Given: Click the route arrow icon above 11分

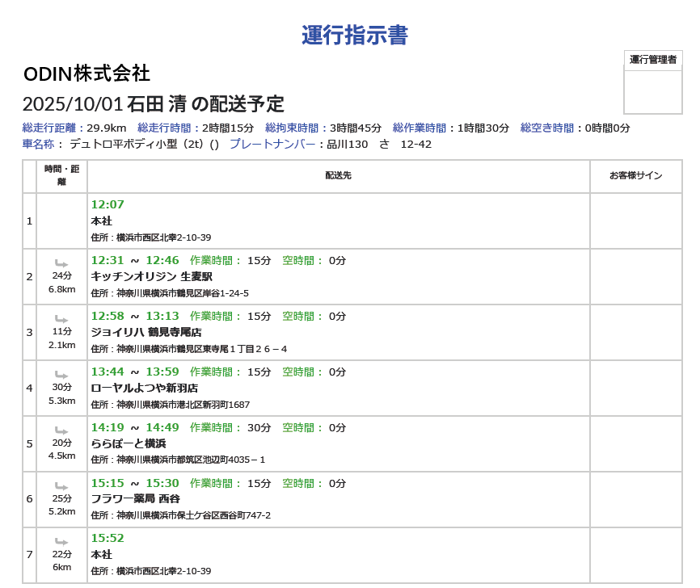Looking at the screenshot, I should (61, 319).
